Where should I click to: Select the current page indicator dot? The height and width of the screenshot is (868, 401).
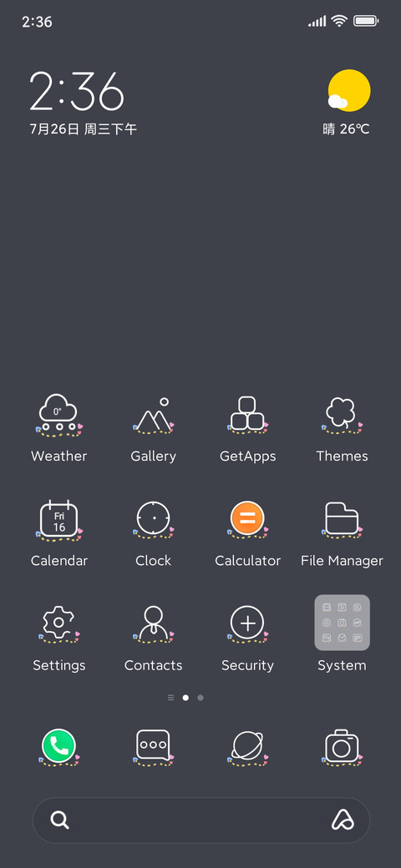pyautogui.click(x=185, y=698)
